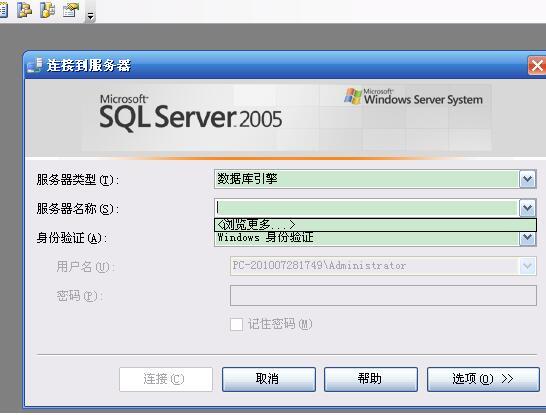Click into the 服务器名称 text field
The image size is (546, 415).
click(366, 208)
